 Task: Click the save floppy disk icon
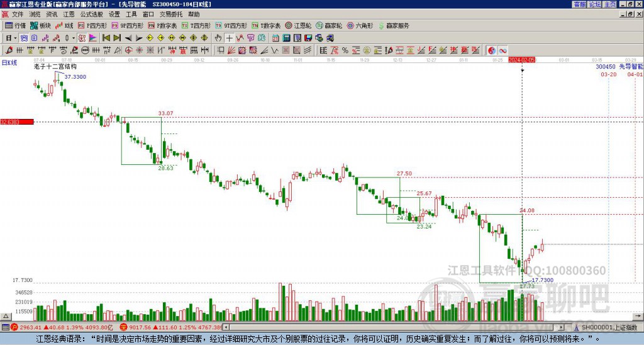point(308,38)
